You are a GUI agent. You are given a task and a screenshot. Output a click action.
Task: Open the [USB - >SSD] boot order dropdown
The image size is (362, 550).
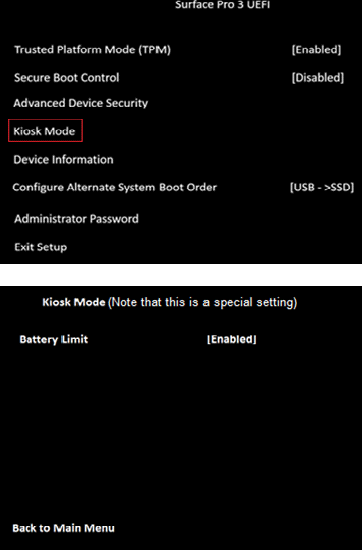click(x=322, y=187)
